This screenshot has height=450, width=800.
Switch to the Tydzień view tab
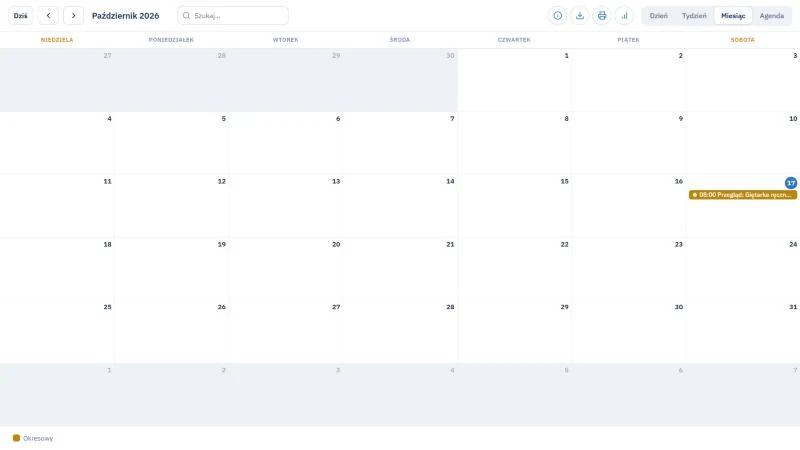(x=694, y=16)
